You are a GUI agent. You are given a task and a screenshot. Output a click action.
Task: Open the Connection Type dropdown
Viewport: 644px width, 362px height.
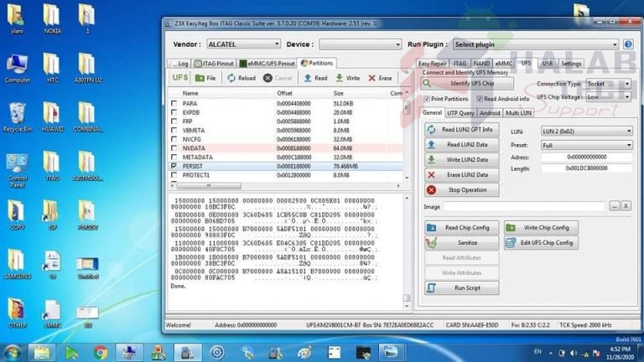tap(608, 84)
